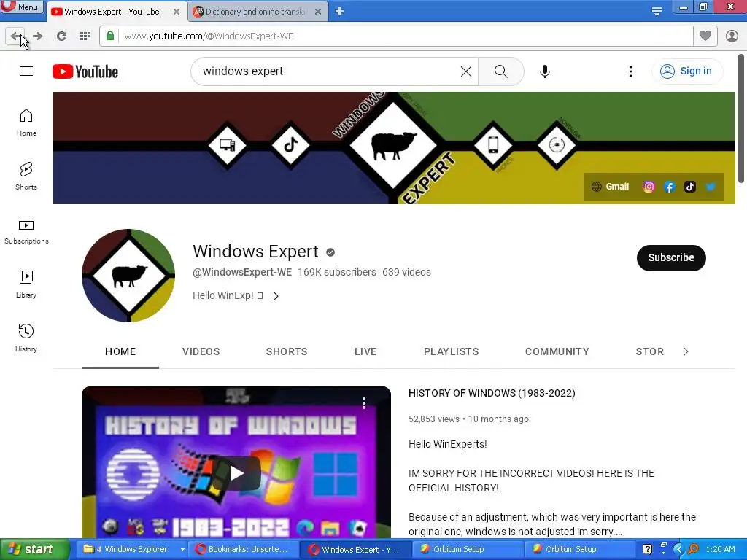Open the tab list menu icon
Screen dimensions: 747x560
click(657, 11)
